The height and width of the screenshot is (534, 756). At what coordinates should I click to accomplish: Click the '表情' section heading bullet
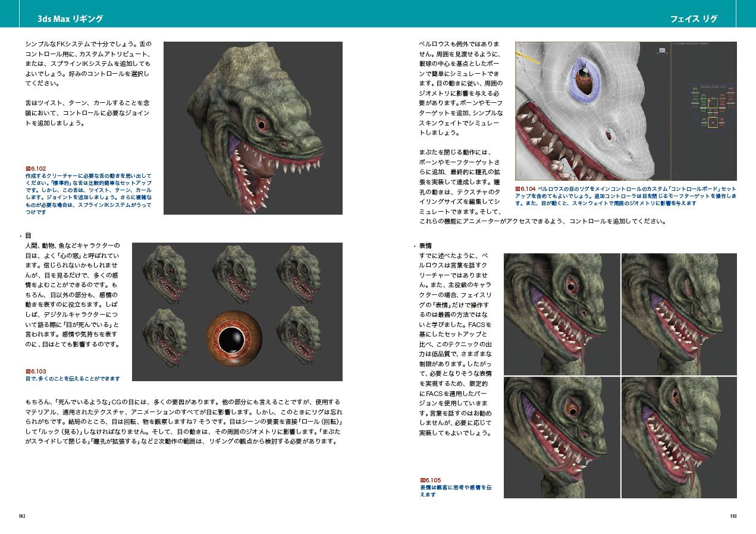pyautogui.click(x=422, y=246)
